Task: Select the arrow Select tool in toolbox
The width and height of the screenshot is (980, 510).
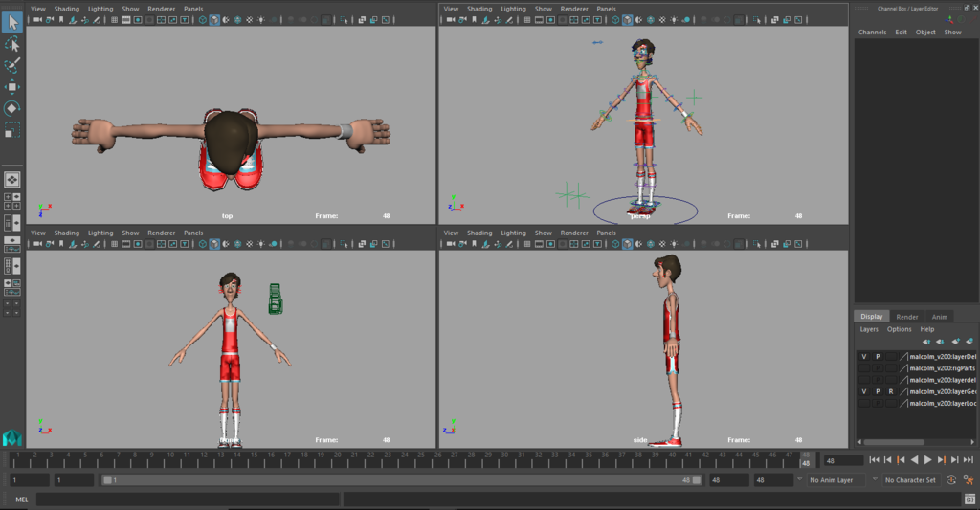Action: click(11, 23)
